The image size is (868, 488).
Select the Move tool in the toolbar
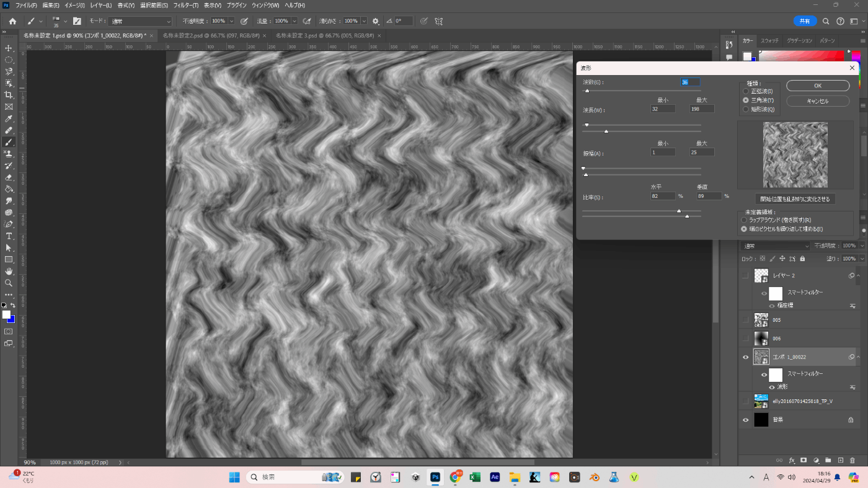point(9,48)
